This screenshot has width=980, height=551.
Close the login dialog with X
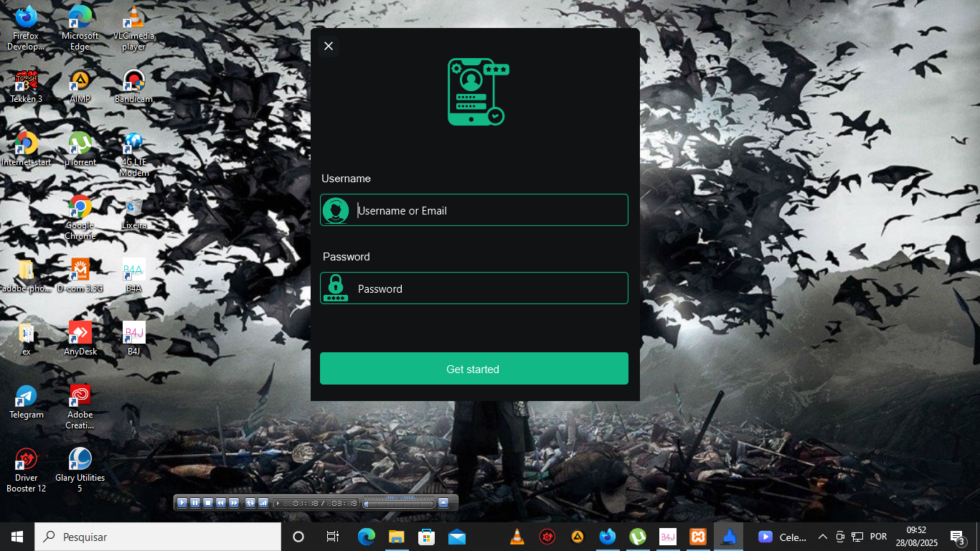(329, 46)
